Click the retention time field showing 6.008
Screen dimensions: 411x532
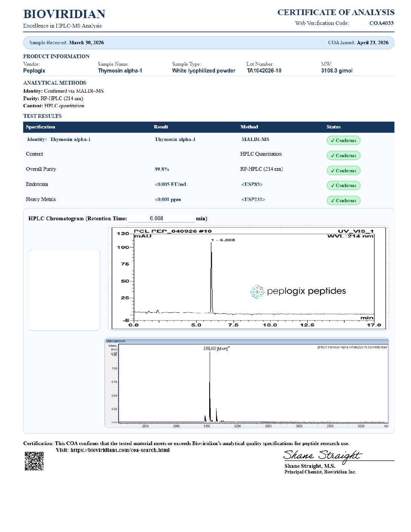coord(161,218)
